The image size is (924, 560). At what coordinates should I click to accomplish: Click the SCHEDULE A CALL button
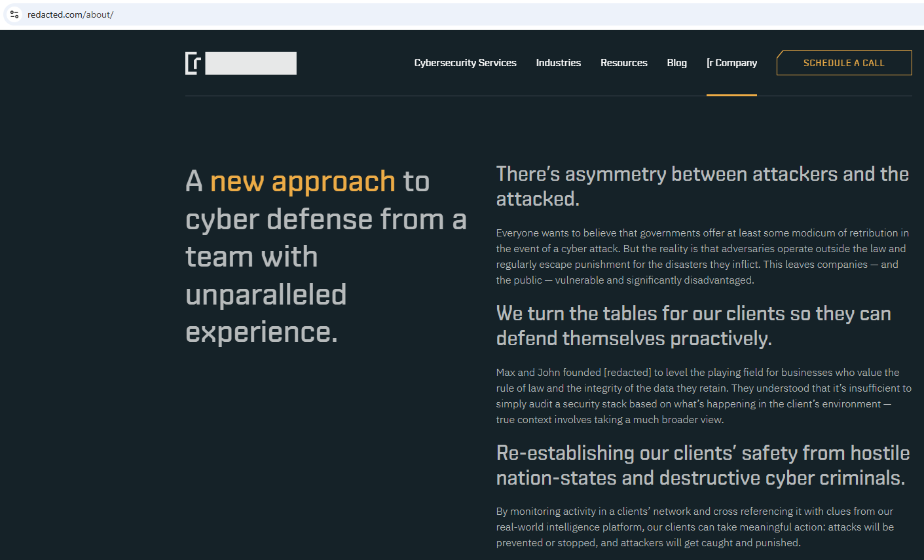[843, 62]
